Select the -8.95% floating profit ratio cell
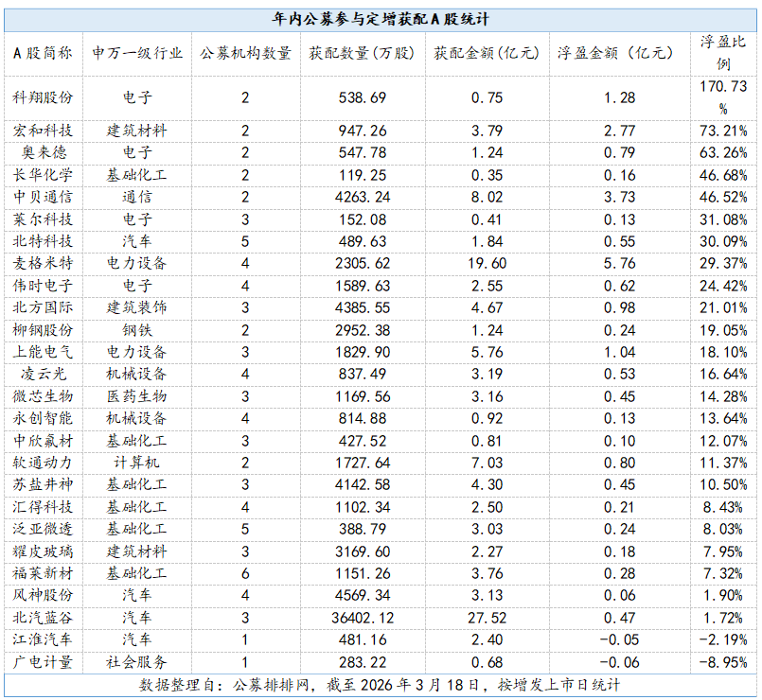This screenshot has height=700, width=762. [723, 661]
